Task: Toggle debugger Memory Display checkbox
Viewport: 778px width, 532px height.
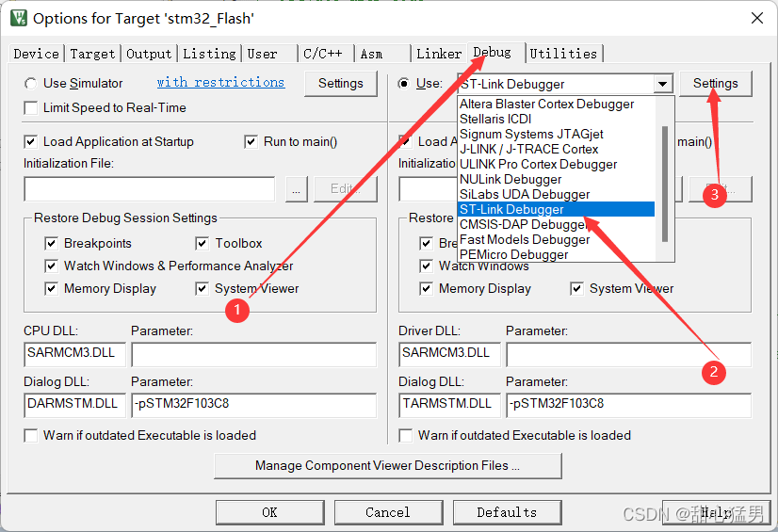Action: pos(427,288)
